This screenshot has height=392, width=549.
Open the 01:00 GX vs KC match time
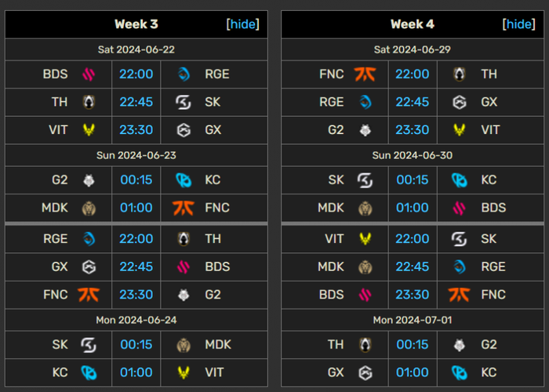point(412,372)
